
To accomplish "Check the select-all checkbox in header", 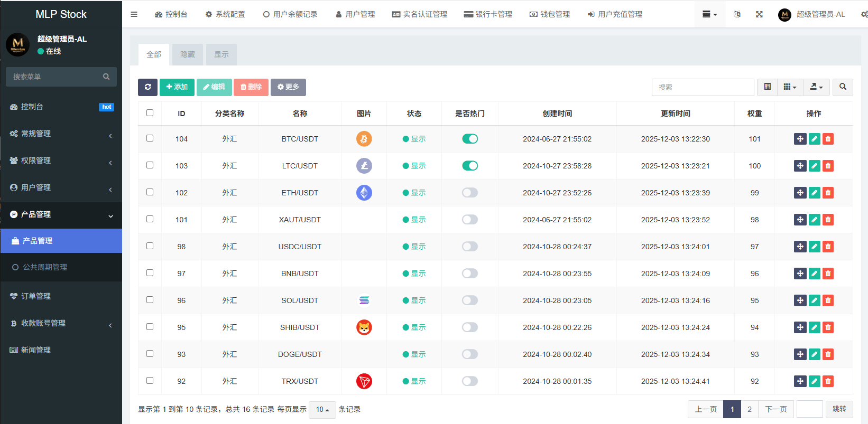I will (x=150, y=113).
